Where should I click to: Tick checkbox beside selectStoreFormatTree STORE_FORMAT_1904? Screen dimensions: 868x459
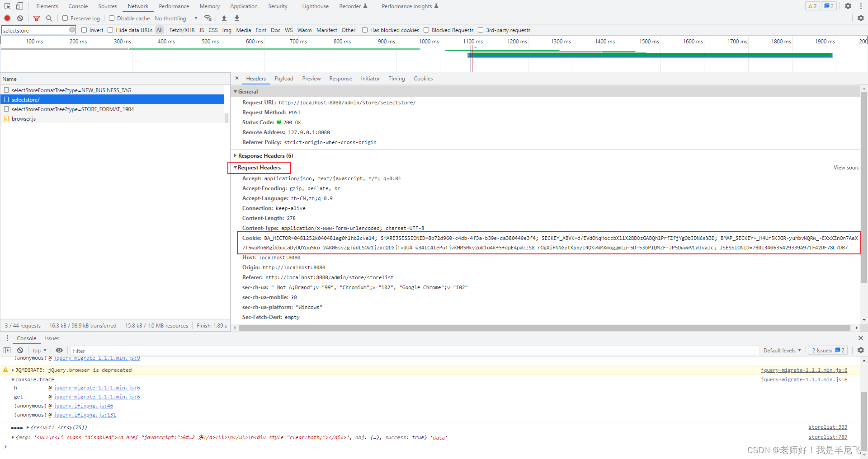(x=6, y=109)
